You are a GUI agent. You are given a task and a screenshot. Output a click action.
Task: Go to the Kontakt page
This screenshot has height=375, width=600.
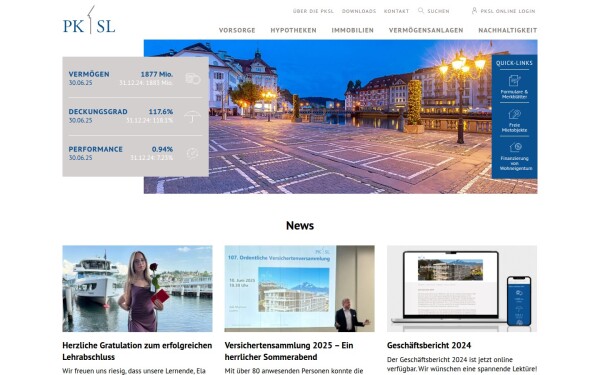click(396, 11)
